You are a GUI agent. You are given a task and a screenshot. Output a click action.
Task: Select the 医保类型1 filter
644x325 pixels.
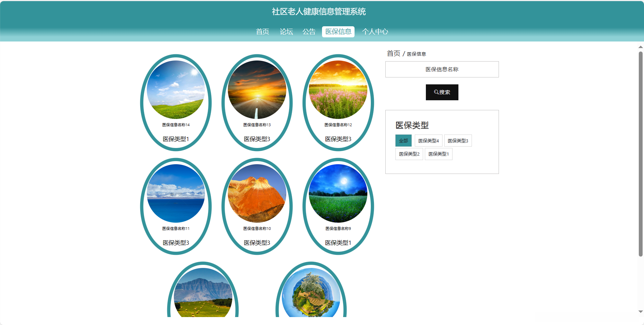pos(438,154)
